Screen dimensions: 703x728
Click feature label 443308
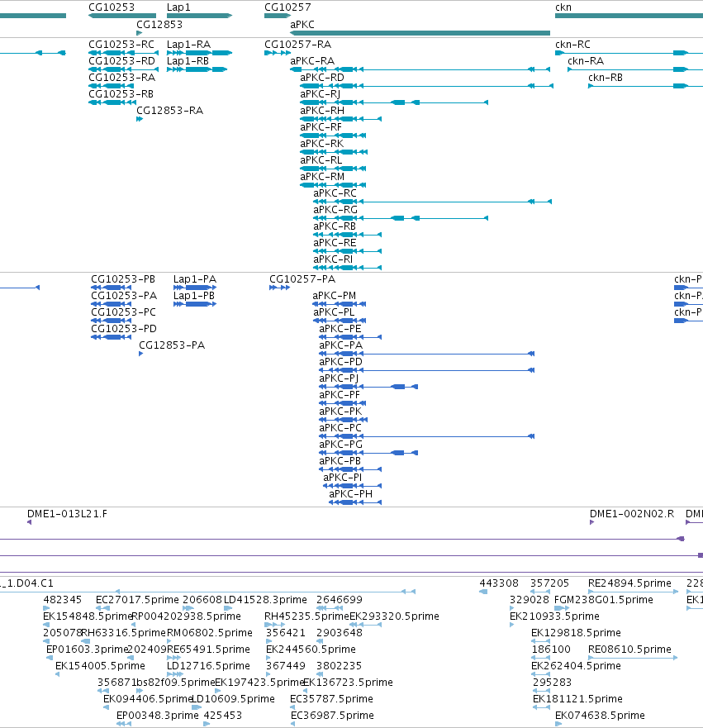(x=499, y=583)
